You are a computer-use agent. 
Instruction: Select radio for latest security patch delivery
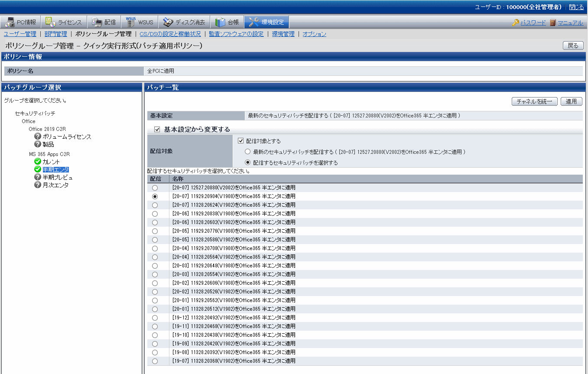(247, 152)
